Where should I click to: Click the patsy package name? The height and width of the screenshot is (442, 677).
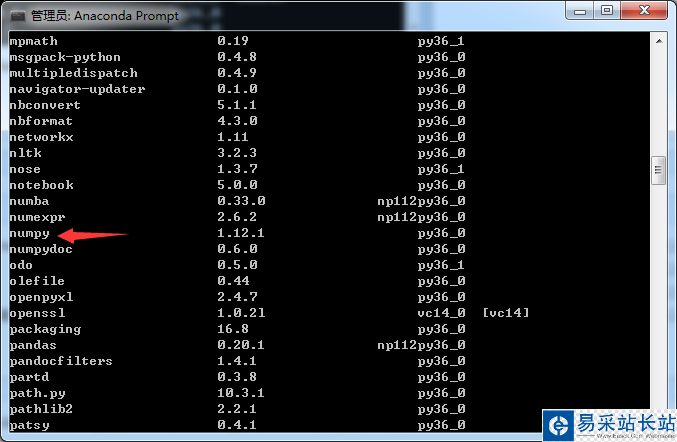(29, 426)
